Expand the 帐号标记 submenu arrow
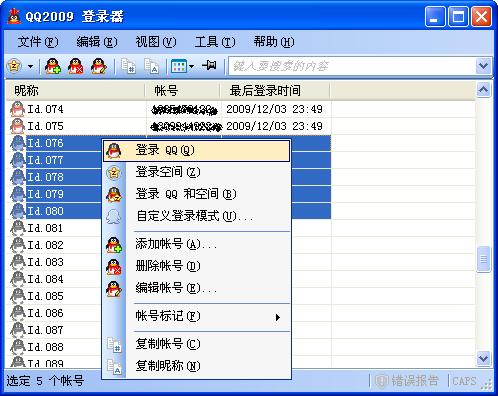Image resolution: width=498 pixels, height=396 pixels. 278,317
